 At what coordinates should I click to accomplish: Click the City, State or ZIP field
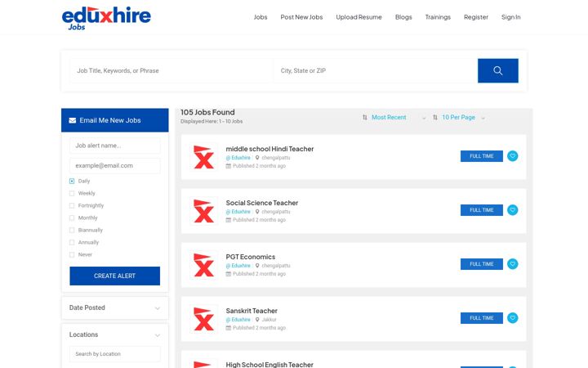[376, 70]
